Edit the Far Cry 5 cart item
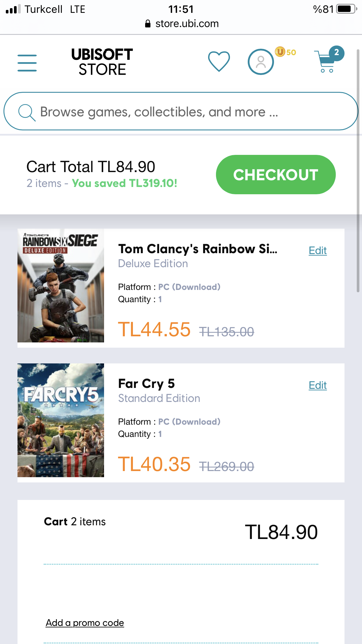Viewport: 362px width, 644px height. [x=317, y=385]
